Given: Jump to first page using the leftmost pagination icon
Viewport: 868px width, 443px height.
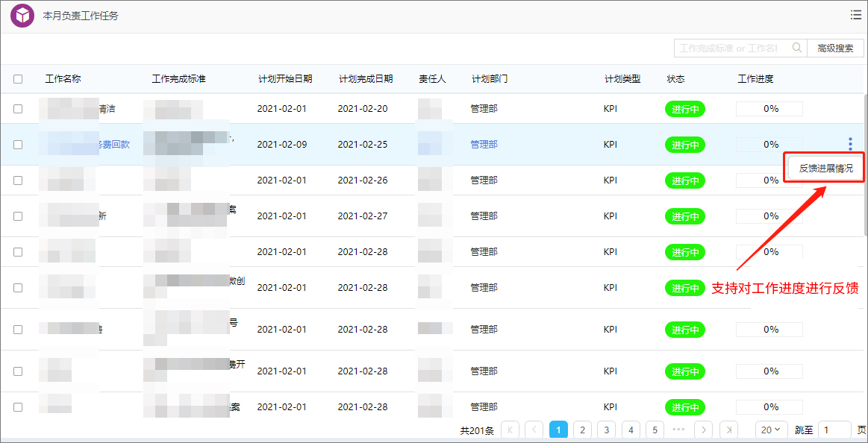Looking at the screenshot, I should point(511,430).
